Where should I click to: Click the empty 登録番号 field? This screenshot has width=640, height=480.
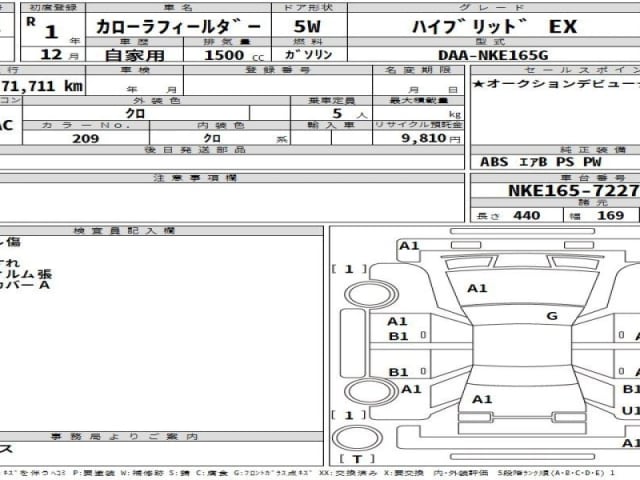point(278,85)
